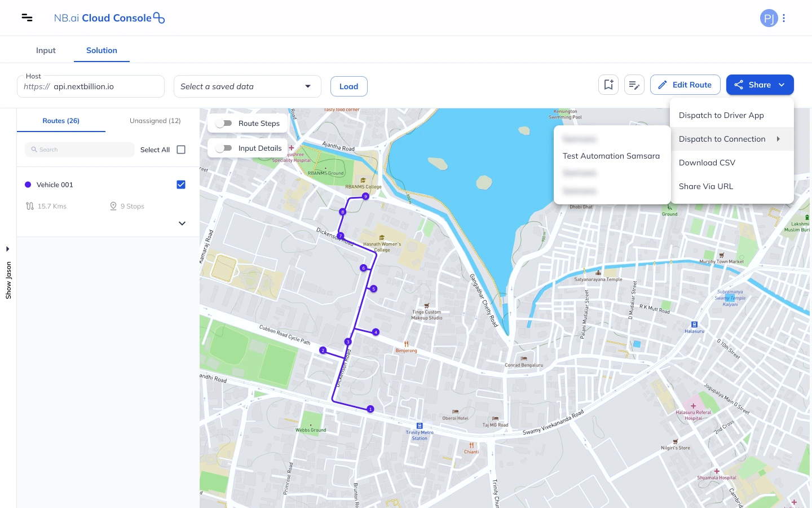Open the Select a saved data dropdown
This screenshot has width=812, height=508.
pyautogui.click(x=248, y=86)
